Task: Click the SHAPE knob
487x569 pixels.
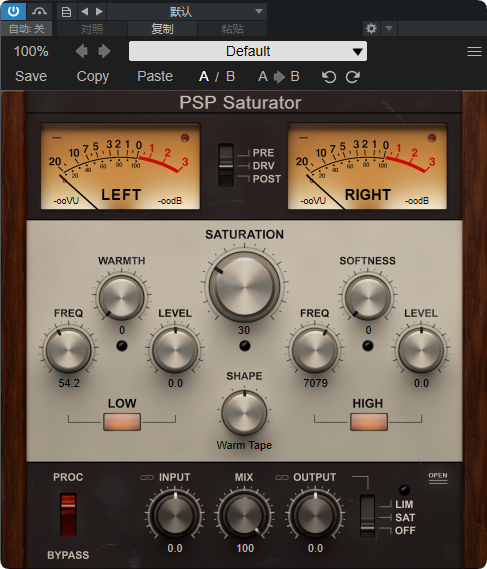Action: click(x=244, y=413)
